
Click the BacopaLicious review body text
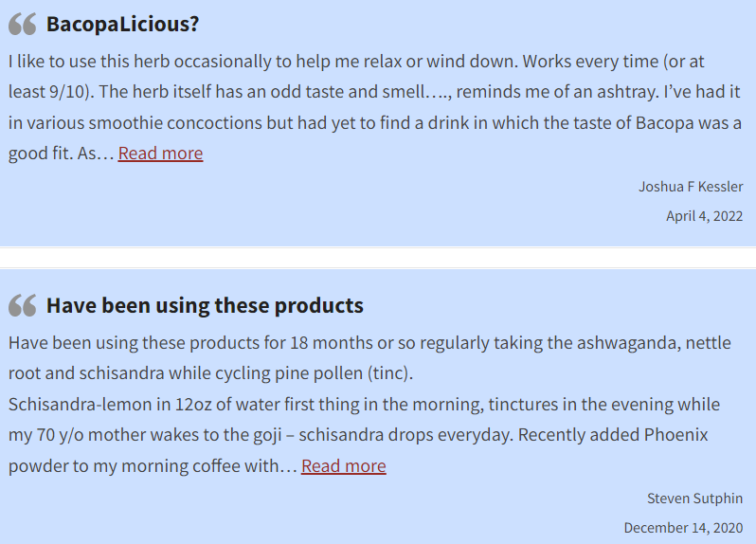click(x=374, y=107)
